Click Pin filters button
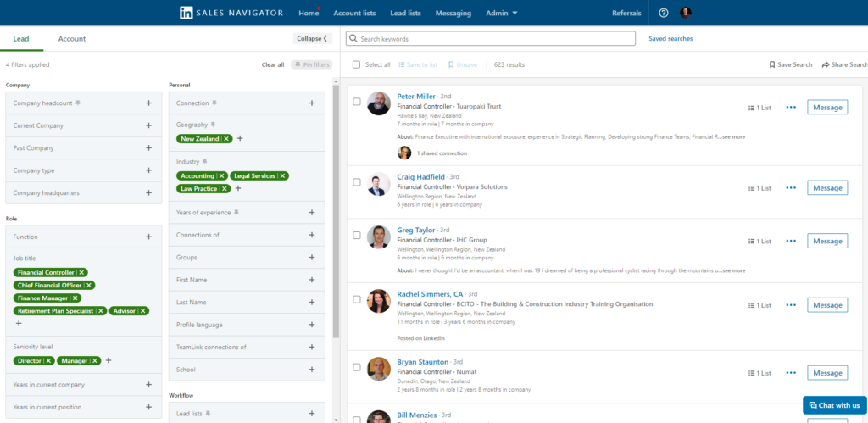868x423 pixels. (x=312, y=64)
